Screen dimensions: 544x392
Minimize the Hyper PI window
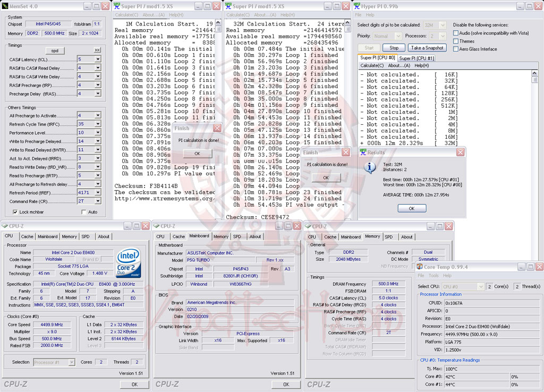tap(521, 6)
